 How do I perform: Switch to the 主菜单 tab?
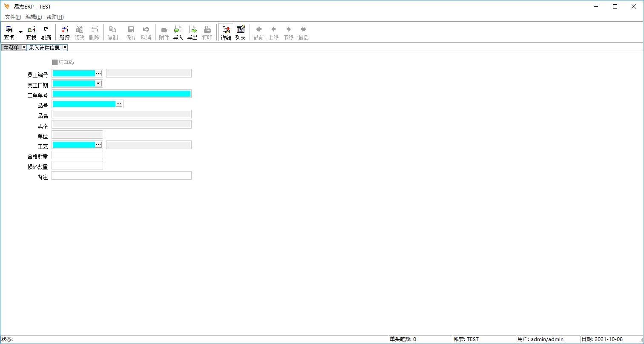[x=11, y=48]
